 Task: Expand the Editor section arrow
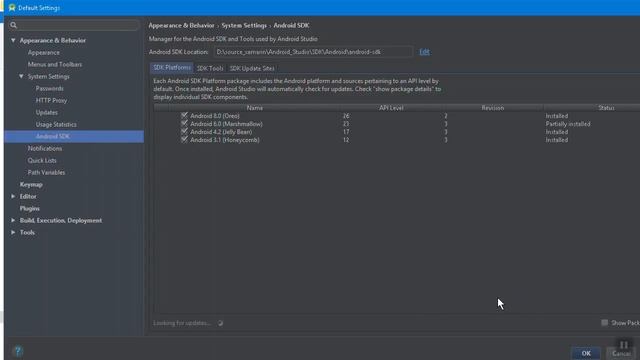point(13,196)
